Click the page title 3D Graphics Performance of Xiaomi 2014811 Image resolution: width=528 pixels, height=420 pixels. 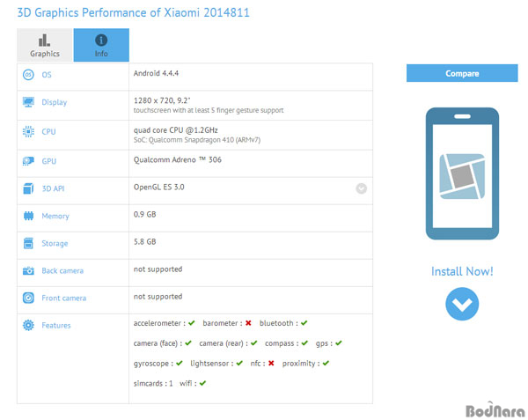pyautogui.click(x=134, y=13)
